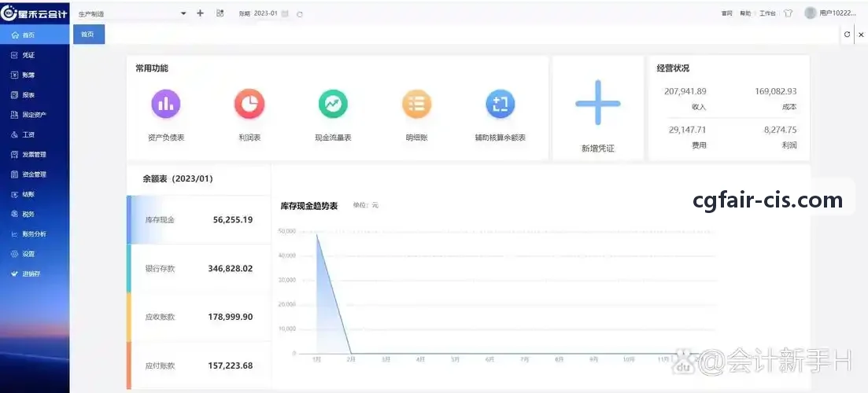Screen dimensions: 868x393
Task: Click the refresh icon next to calendar
Action: pos(300,14)
